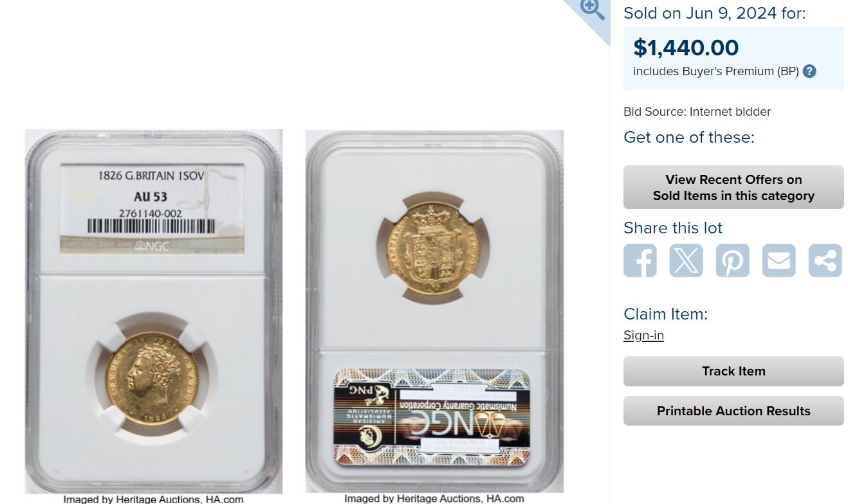
Task: Share this lot on Facebook
Action: tap(640, 260)
